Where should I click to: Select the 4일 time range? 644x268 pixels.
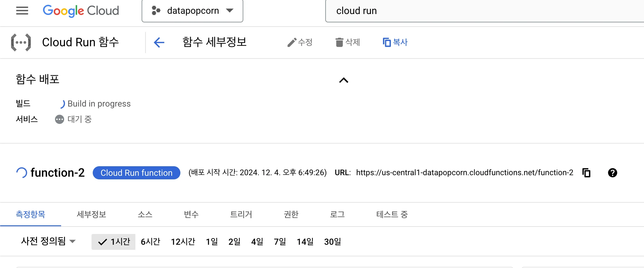257,242
